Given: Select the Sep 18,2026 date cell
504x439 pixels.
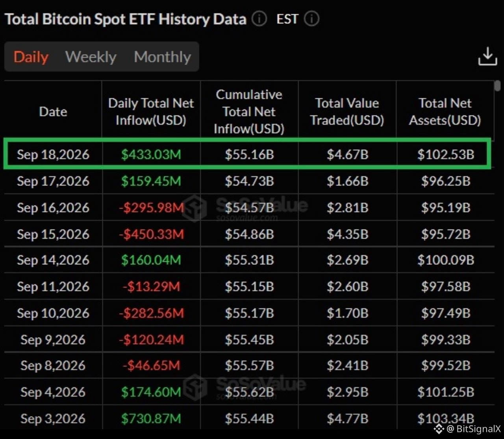Looking at the screenshot, I should tap(53, 154).
